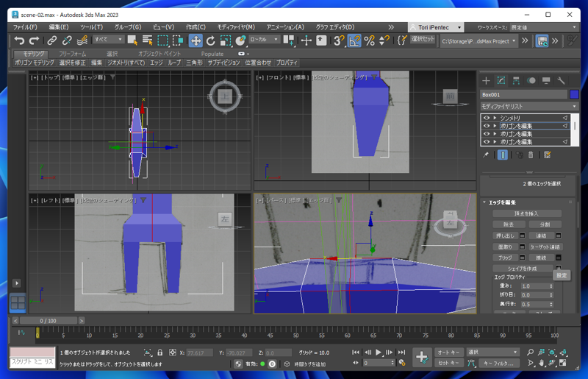Click the 重み spinner arrows
Image resolution: width=588 pixels, height=379 pixels.
(x=551, y=286)
